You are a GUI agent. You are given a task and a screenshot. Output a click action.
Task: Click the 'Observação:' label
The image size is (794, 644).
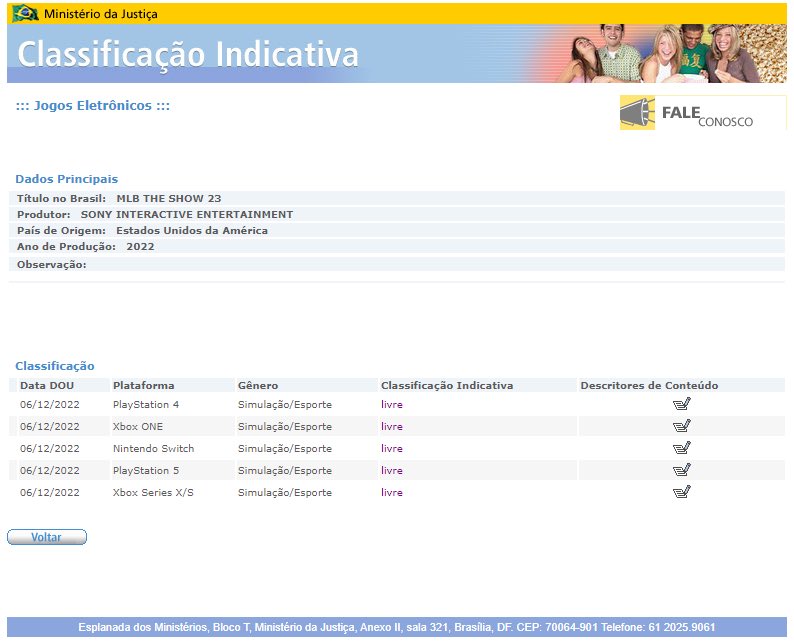coord(52,265)
